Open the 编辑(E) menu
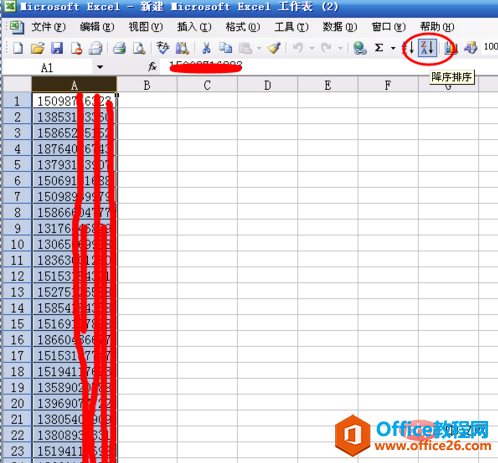The image size is (498, 463). [x=97, y=27]
